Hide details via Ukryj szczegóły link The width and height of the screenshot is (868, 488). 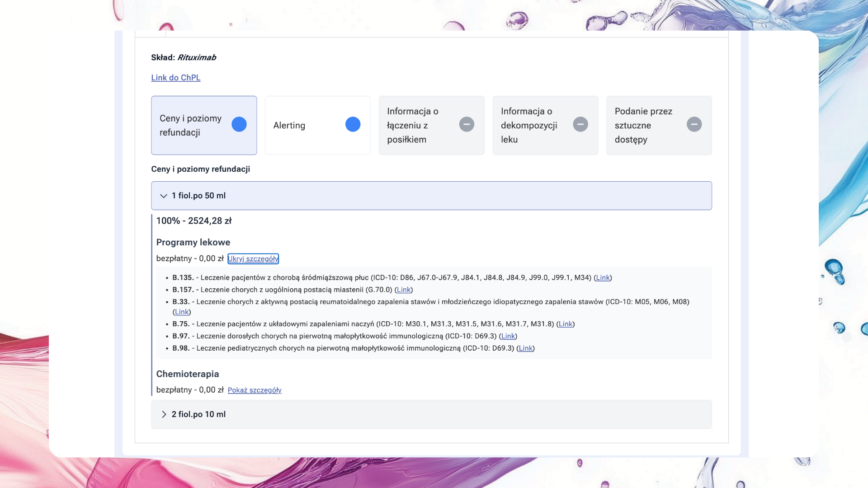click(253, 259)
